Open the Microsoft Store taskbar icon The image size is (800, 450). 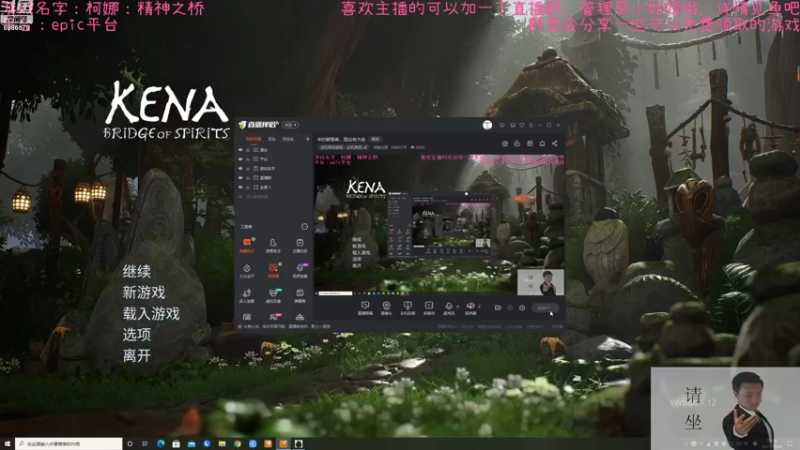tap(176, 444)
